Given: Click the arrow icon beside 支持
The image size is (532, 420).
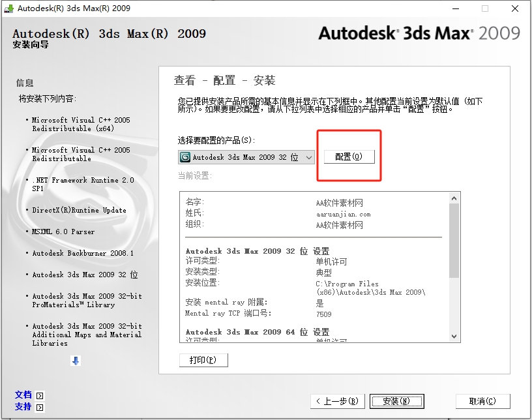Looking at the screenshot, I should [40, 407].
